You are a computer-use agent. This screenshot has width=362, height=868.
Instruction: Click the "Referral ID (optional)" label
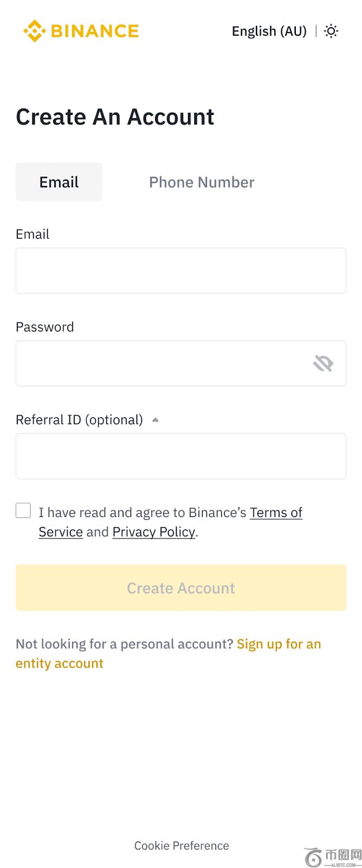[79, 420]
